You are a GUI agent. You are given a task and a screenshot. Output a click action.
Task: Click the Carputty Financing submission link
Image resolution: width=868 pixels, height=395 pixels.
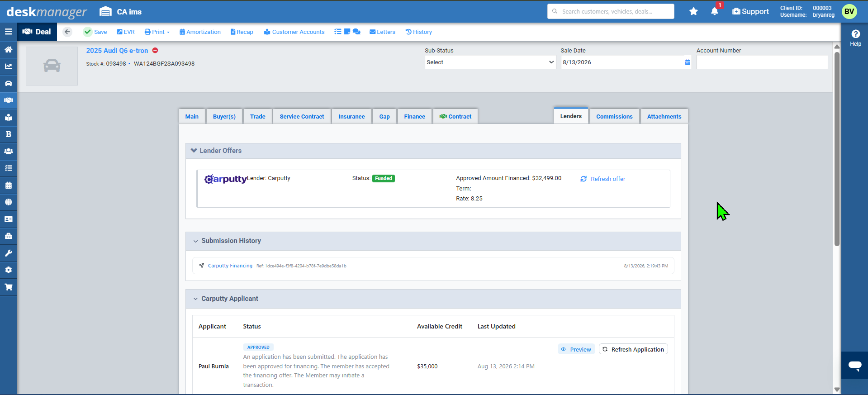(230, 266)
